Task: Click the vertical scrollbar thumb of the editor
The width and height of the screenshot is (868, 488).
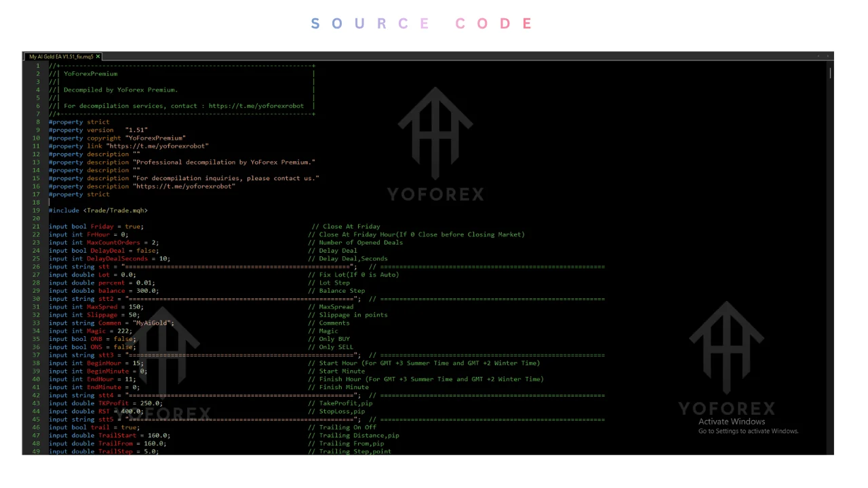Action: (x=830, y=73)
